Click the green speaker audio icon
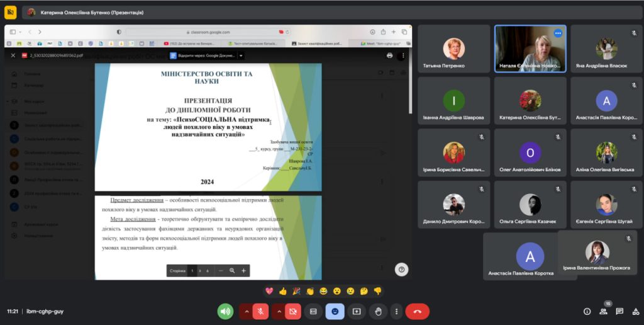 225,311
